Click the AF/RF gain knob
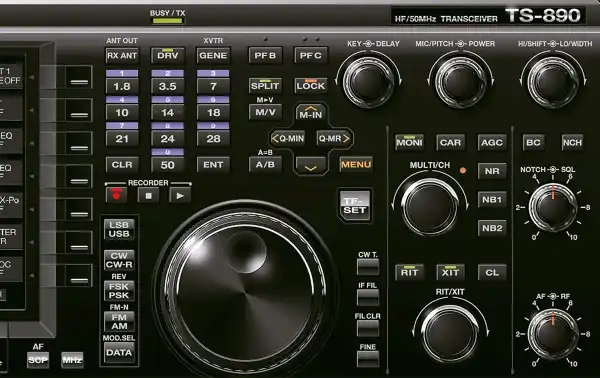 tap(553, 334)
